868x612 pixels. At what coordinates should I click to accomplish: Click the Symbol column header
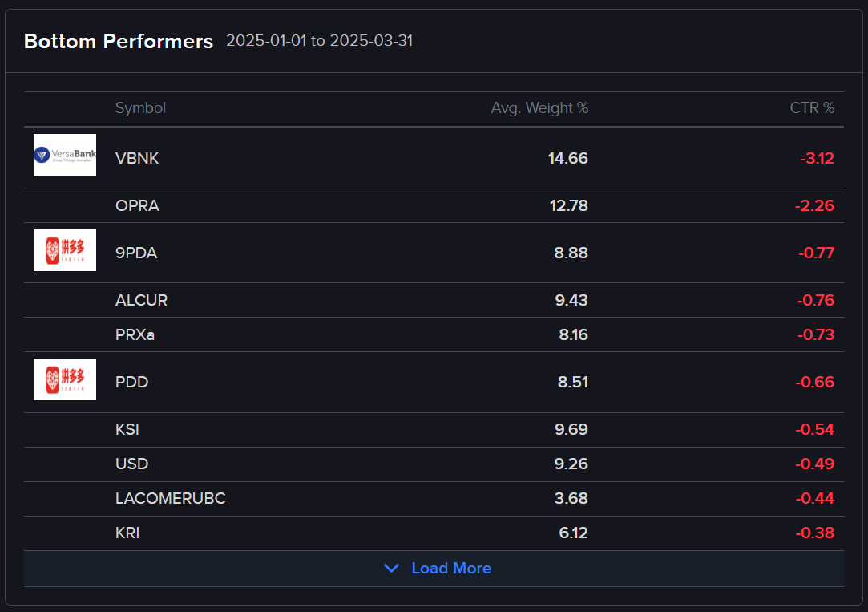point(140,108)
